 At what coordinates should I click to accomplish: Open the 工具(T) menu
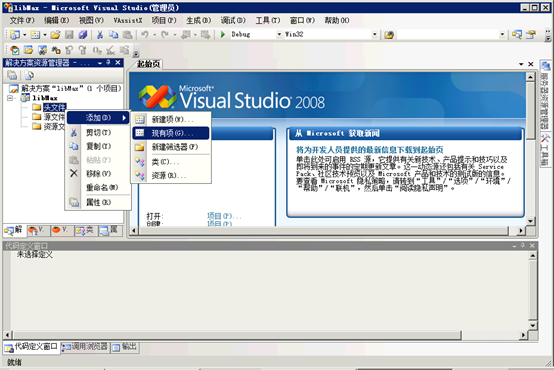coord(268,20)
